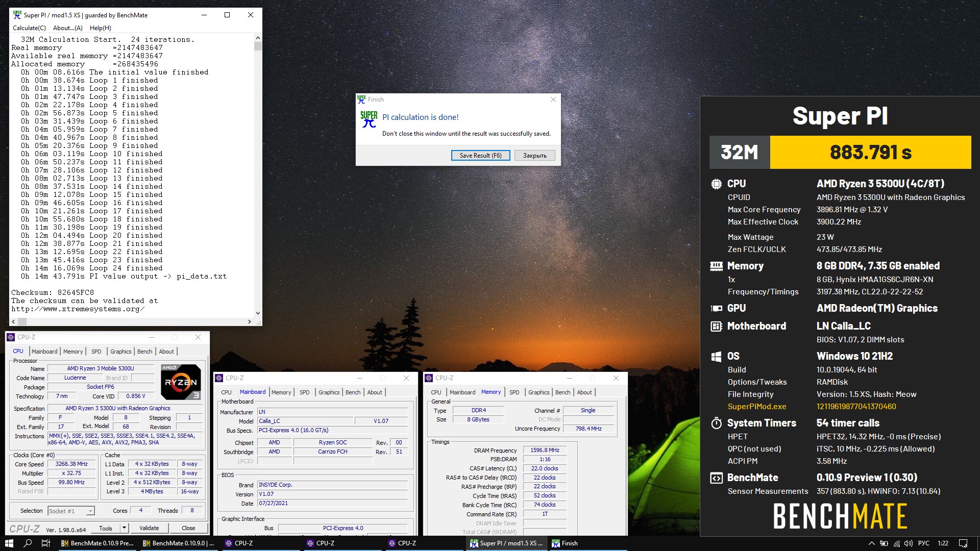Click Memory module icon in BenchMate panel
The width and height of the screenshot is (980, 551).
point(716,266)
